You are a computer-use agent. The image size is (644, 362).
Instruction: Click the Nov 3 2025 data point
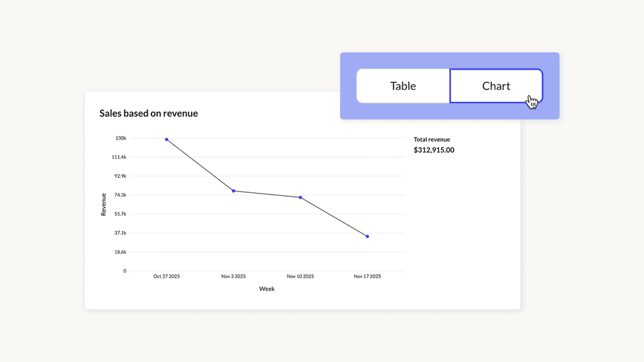[x=233, y=191]
